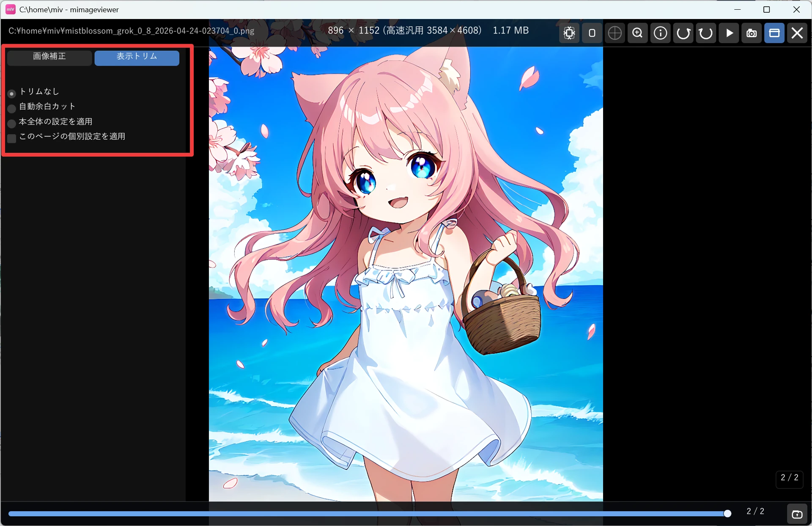
Task: Click the fit-to-window icon
Action: (569, 33)
